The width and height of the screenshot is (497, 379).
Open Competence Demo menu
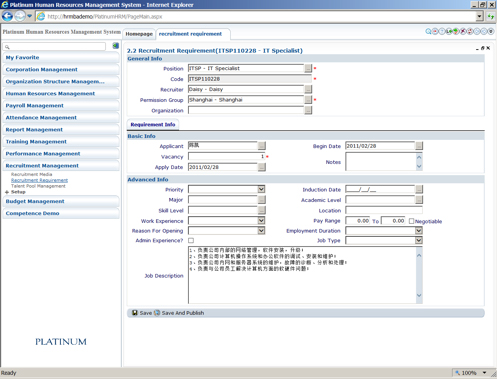(x=61, y=213)
